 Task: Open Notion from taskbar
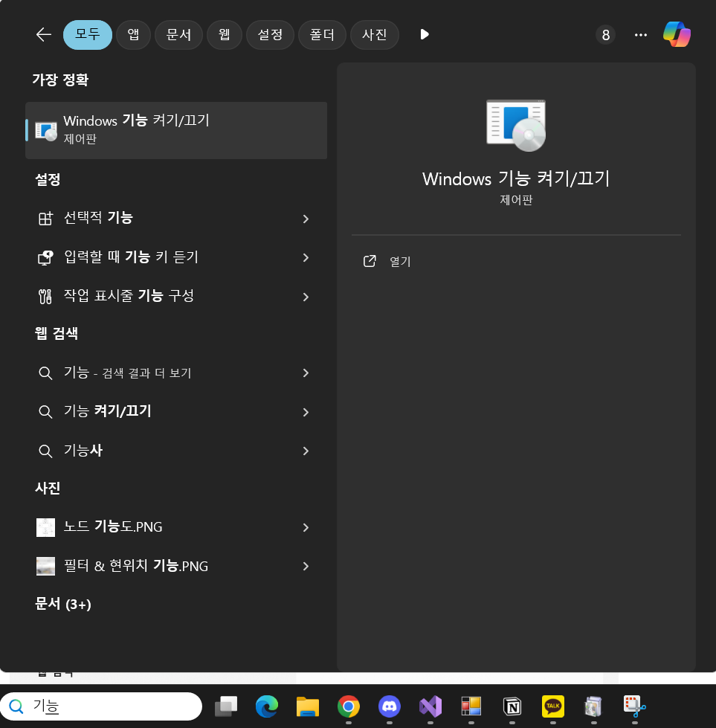coord(512,706)
